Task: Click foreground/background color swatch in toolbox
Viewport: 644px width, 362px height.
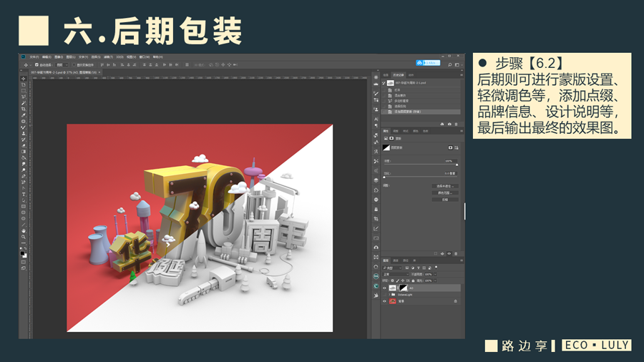Action: coord(24,255)
